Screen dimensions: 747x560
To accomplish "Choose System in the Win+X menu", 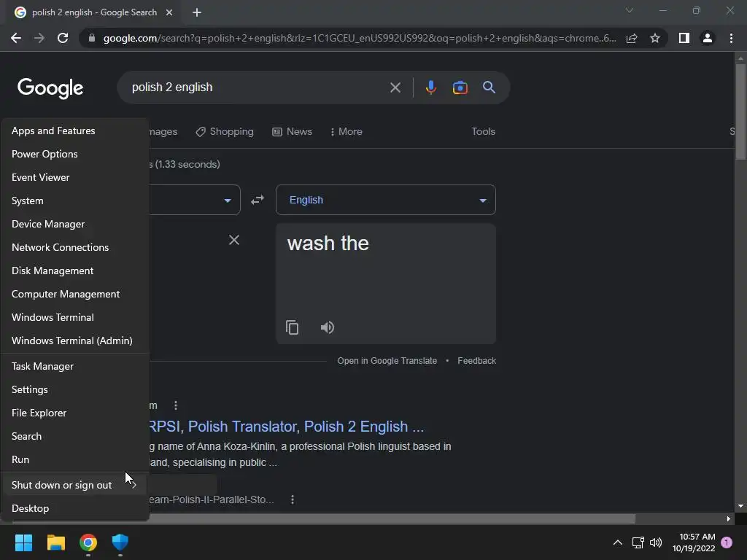I will click(x=75, y=201).
